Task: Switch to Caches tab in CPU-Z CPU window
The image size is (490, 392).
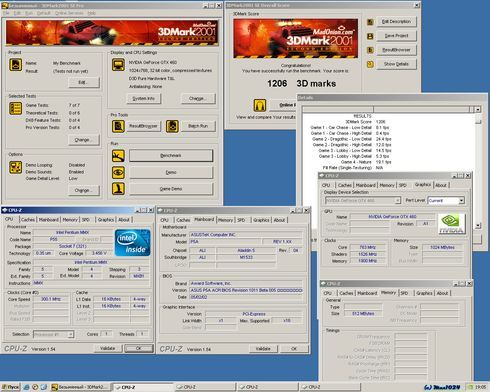Action: click(x=28, y=219)
